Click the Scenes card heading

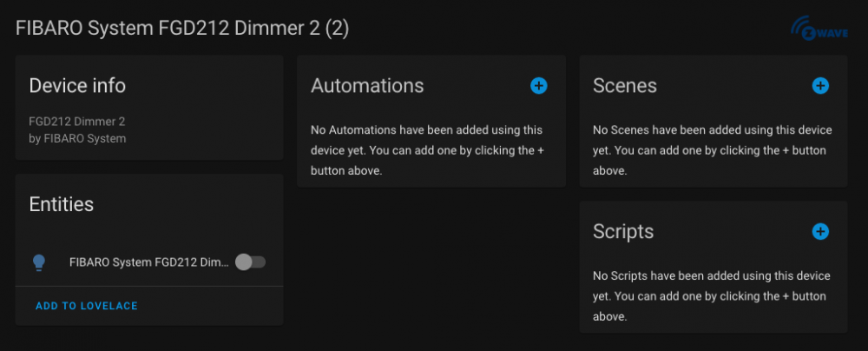pyautogui.click(x=625, y=85)
